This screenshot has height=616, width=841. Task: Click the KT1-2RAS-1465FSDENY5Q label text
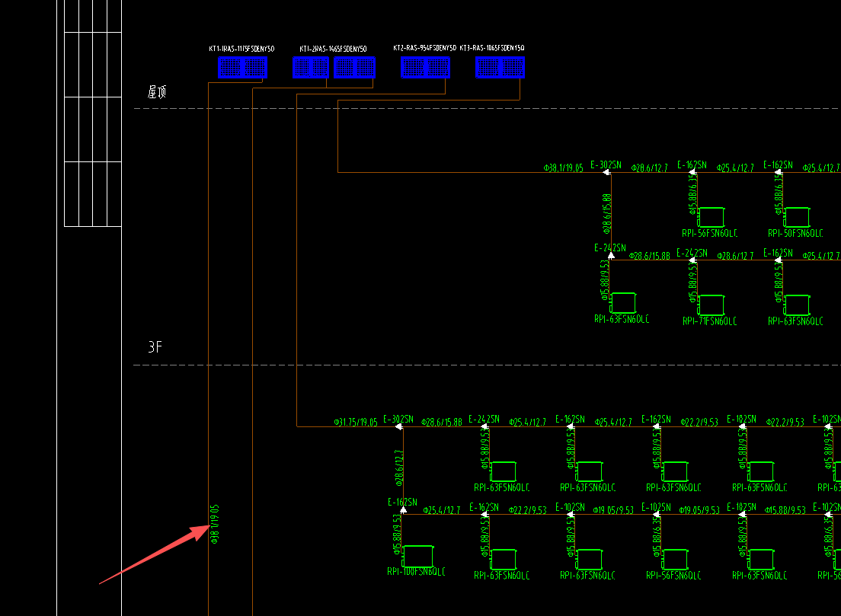coord(333,49)
